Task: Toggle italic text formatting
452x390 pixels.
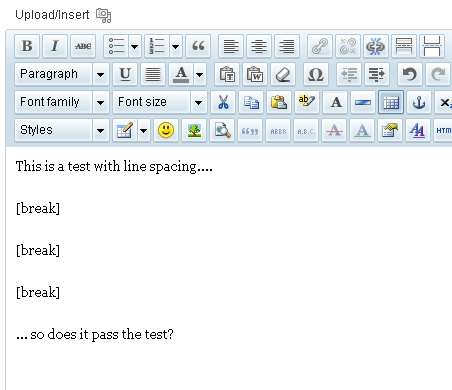Action: point(55,46)
